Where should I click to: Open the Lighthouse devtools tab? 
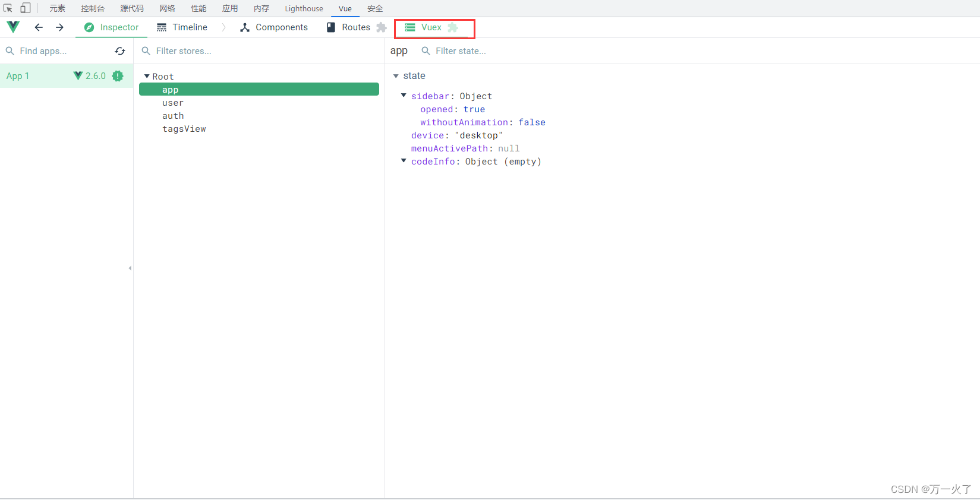click(304, 8)
